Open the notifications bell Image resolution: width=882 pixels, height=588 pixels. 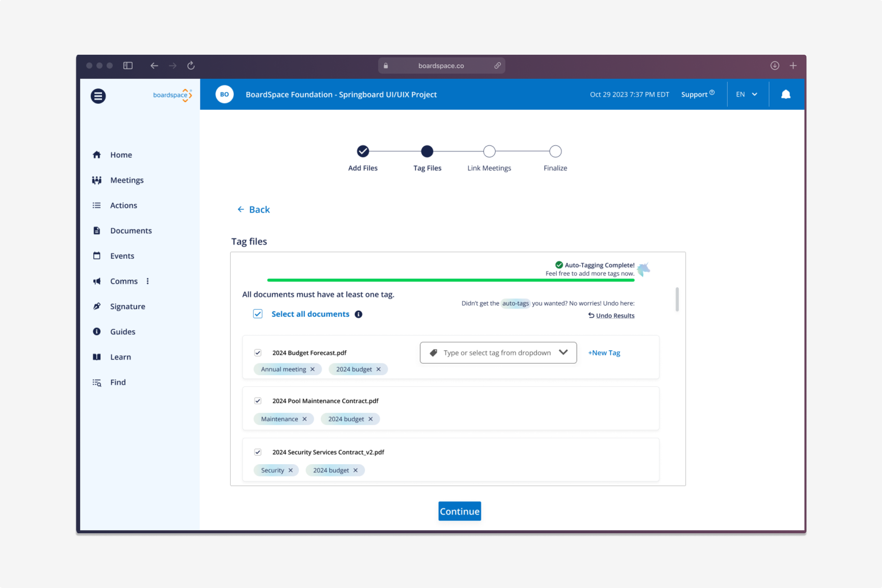[786, 95]
